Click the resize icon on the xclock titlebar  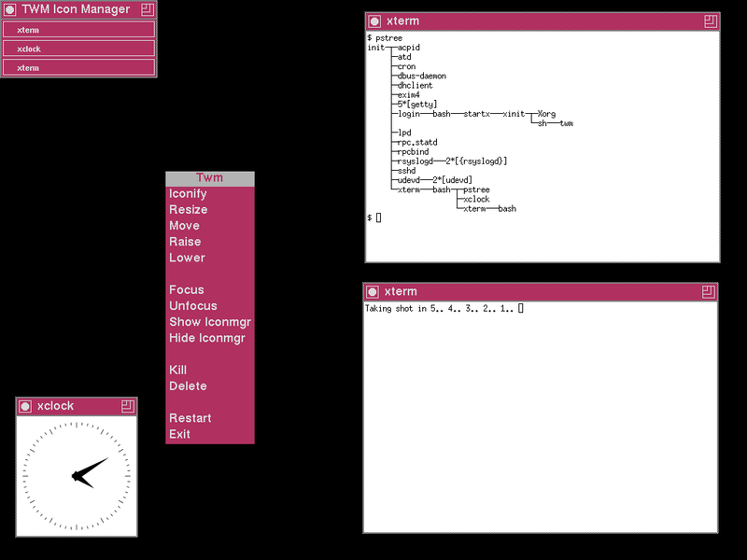tap(127, 406)
